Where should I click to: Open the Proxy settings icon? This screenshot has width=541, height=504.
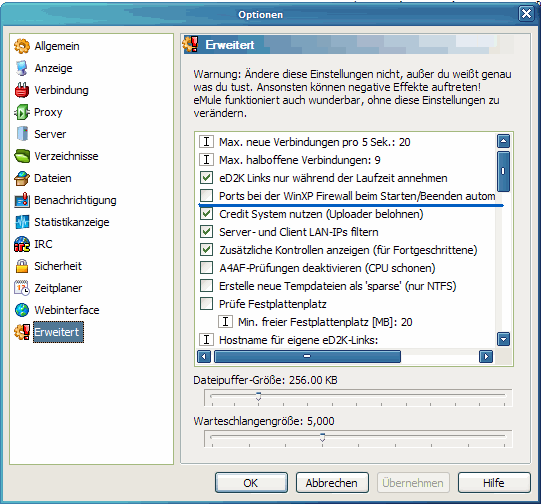pos(22,112)
